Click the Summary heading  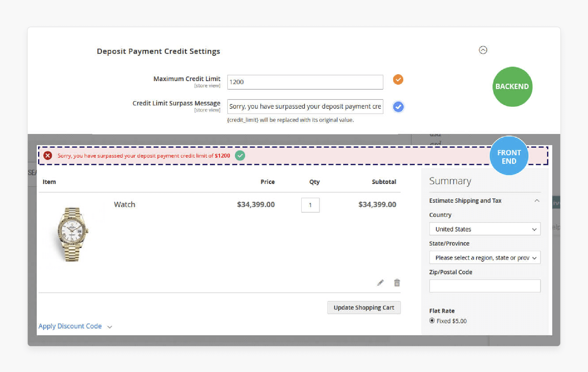pos(450,181)
